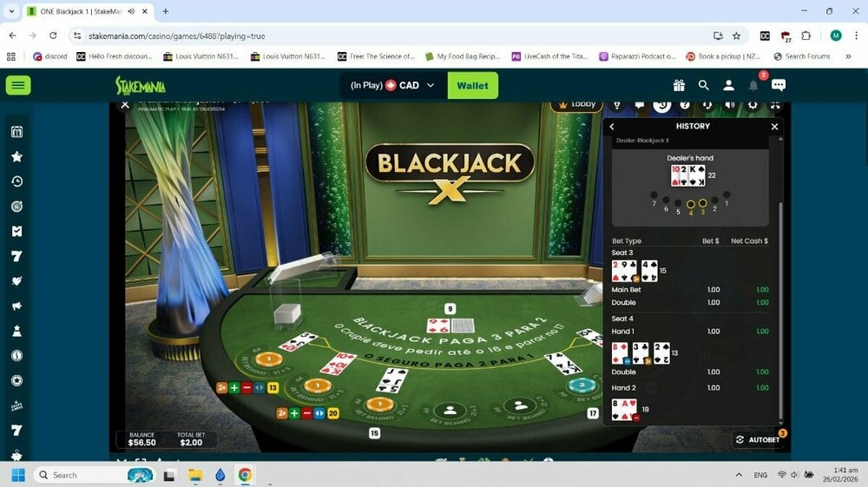The image size is (868, 487).
Task: Open site search magnifier icon
Action: 704,85
